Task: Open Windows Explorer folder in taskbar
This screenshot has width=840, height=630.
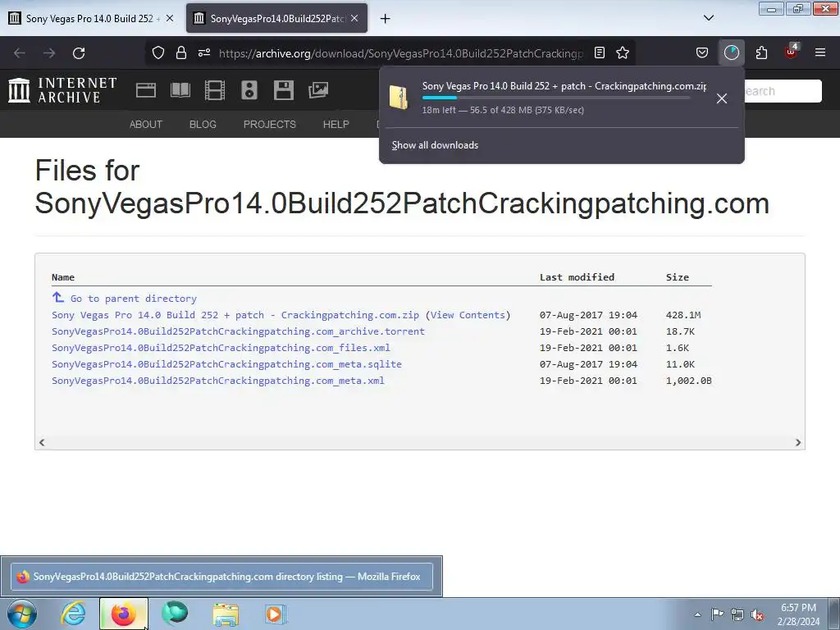Action: pyautogui.click(x=226, y=614)
